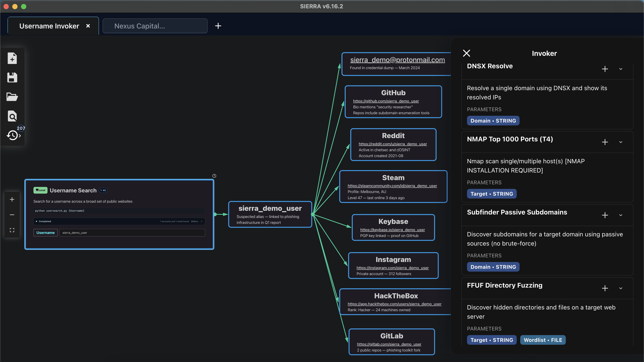Zoom out on the canvas
The image size is (644, 362).
[12, 215]
